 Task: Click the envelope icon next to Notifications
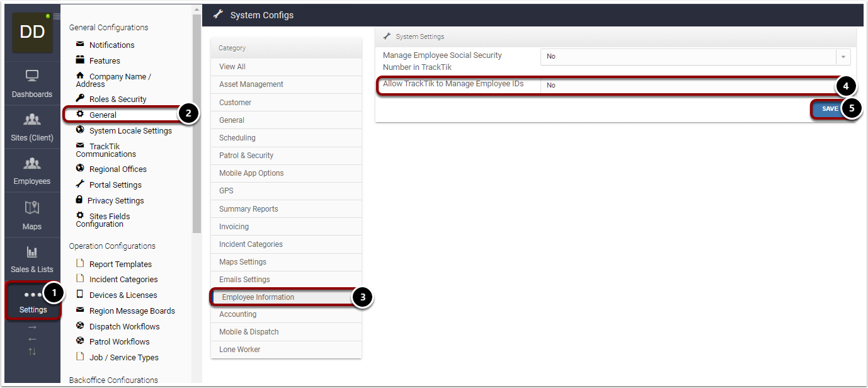click(80, 44)
